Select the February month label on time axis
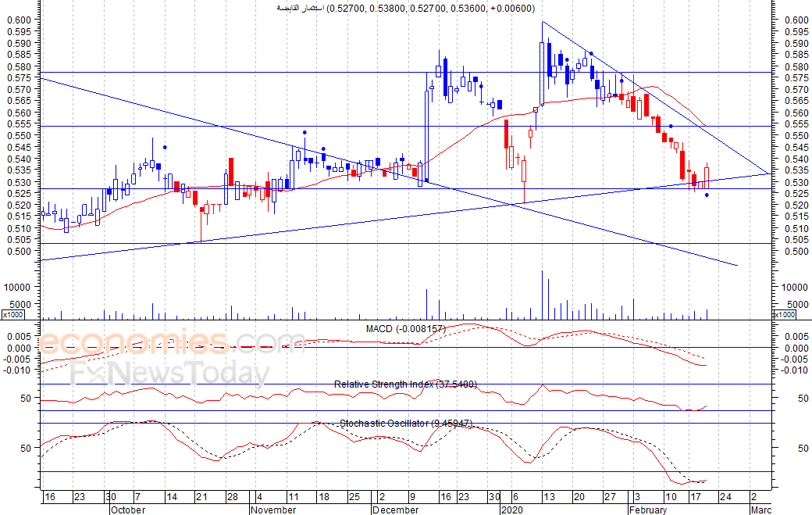Image resolution: width=812 pixels, height=515 pixels. coord(647,510)
